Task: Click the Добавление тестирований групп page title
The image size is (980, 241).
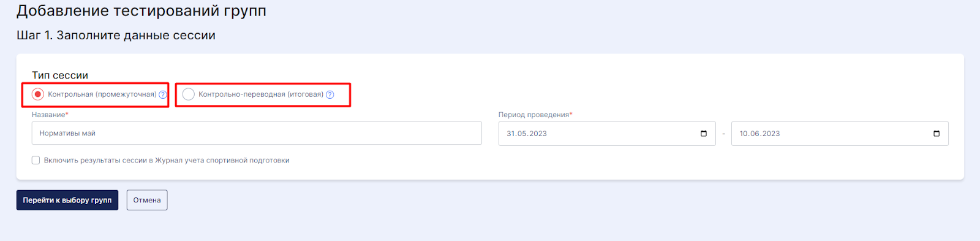Action: [x=141, y=11]
